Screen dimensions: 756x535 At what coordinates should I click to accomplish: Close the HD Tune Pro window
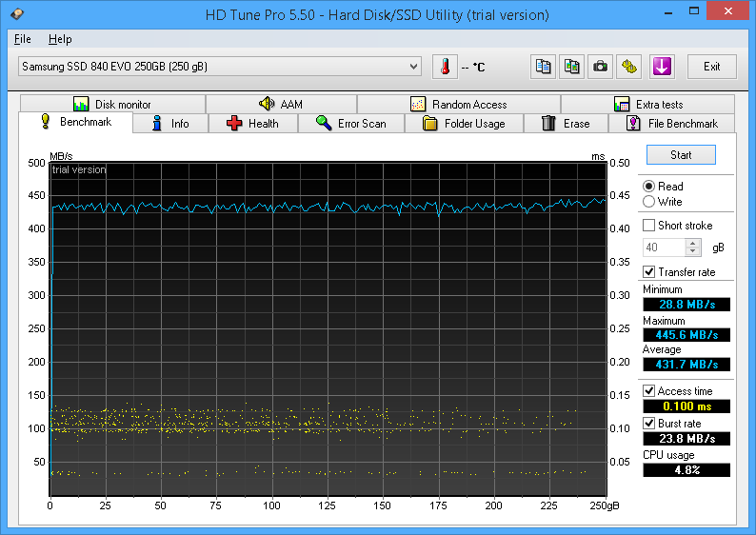[728, 11]
